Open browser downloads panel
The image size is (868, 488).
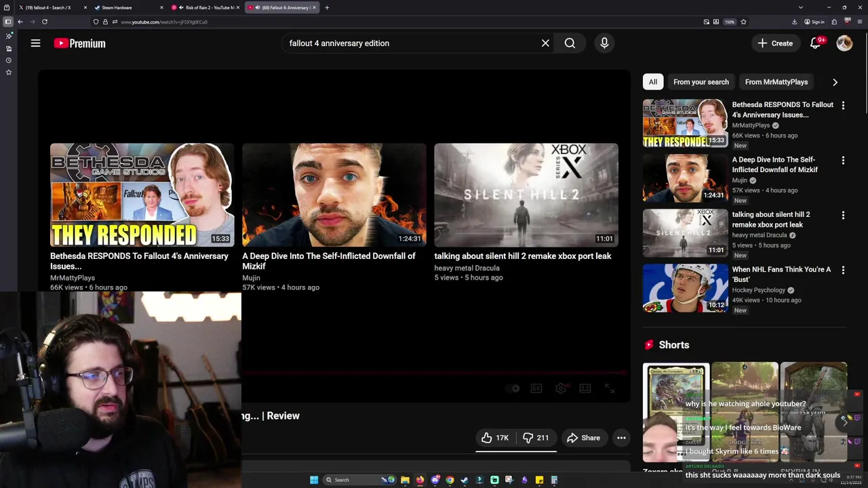coord(794,22)
